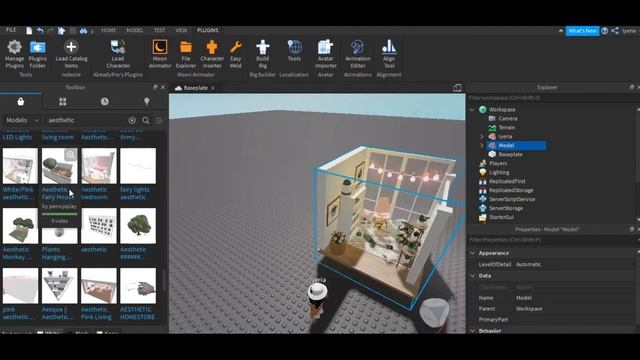Viewport: 640px width, 360px height.
Task: Click the aesthetic search input field
Action: tap(85, 120)
